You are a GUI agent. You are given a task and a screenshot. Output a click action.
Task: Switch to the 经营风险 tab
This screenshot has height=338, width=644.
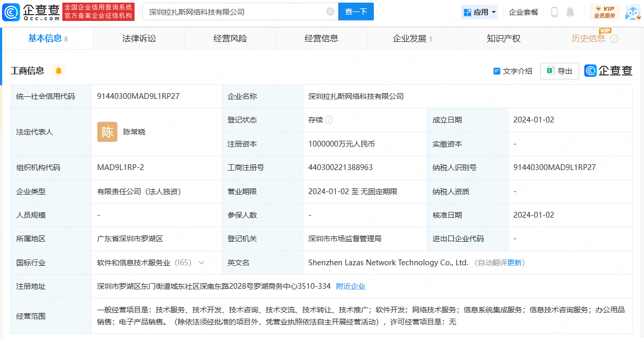click(x=230, y=38)
